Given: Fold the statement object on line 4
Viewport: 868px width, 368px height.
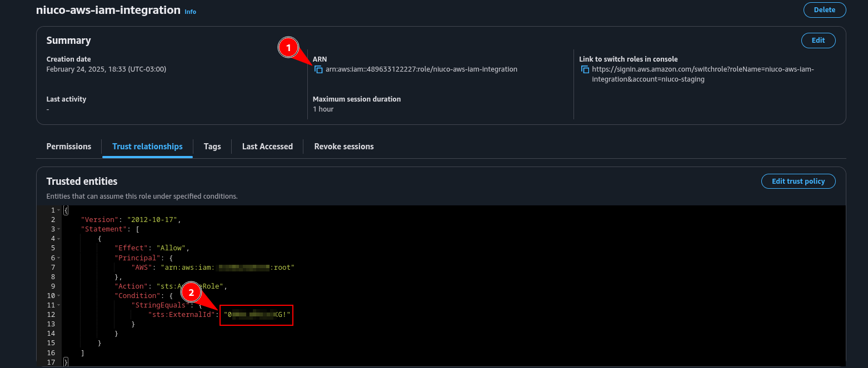Looking at the screenshot, I should [59, 239].
